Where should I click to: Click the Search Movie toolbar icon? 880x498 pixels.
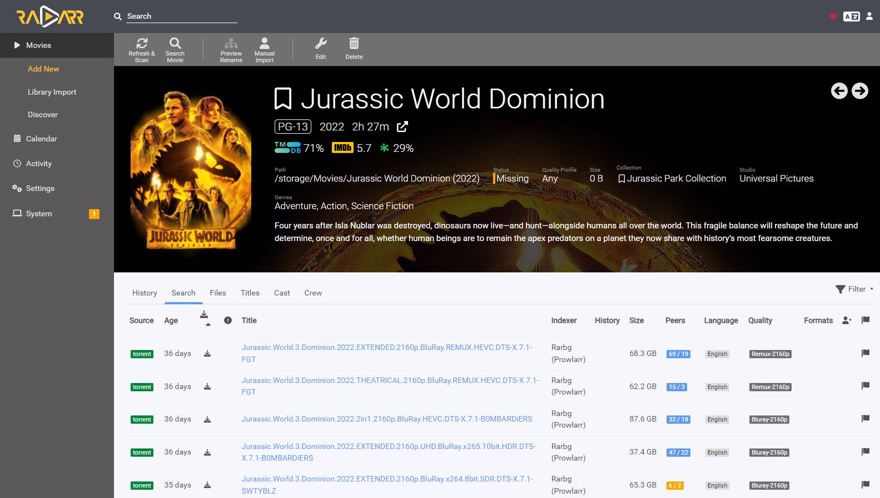[x=175, y=49]
